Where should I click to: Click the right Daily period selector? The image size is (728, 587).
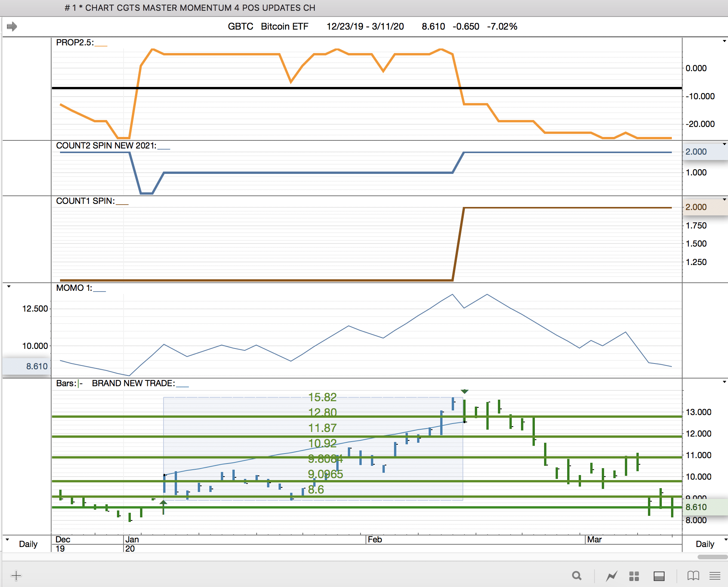click(x=705, y=544)
